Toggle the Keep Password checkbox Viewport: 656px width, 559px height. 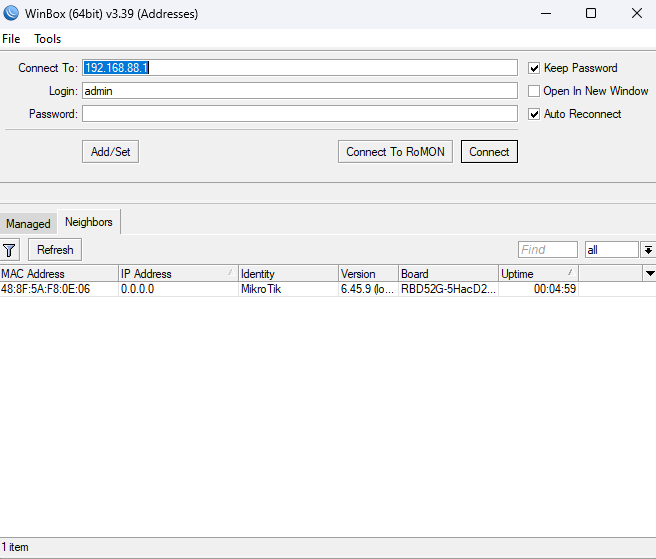coord(534,68)
